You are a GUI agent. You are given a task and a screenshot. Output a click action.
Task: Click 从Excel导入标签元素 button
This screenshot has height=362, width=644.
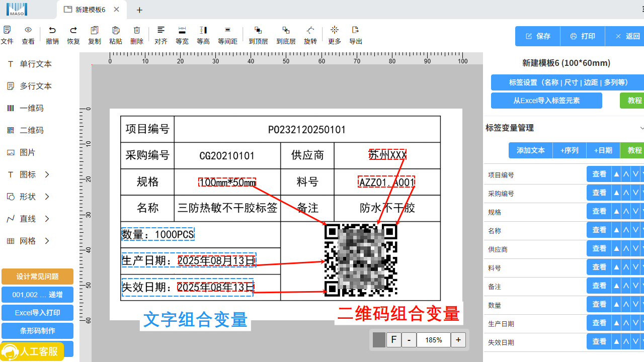click(x=546, y=101)
